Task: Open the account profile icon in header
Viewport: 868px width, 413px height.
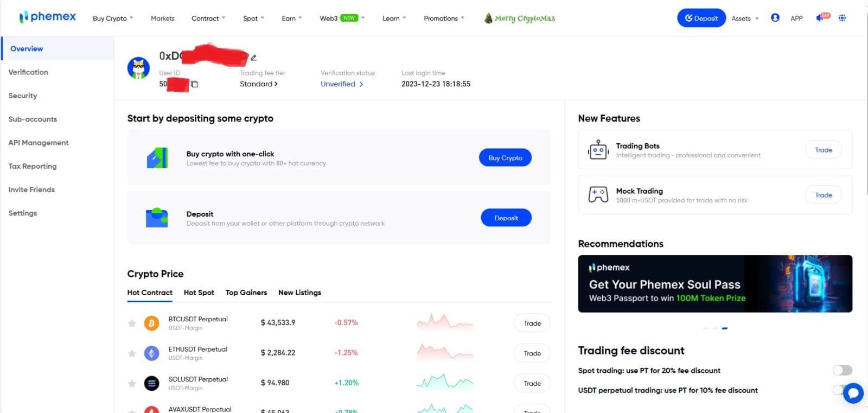Action: click(x=775, y=18)
